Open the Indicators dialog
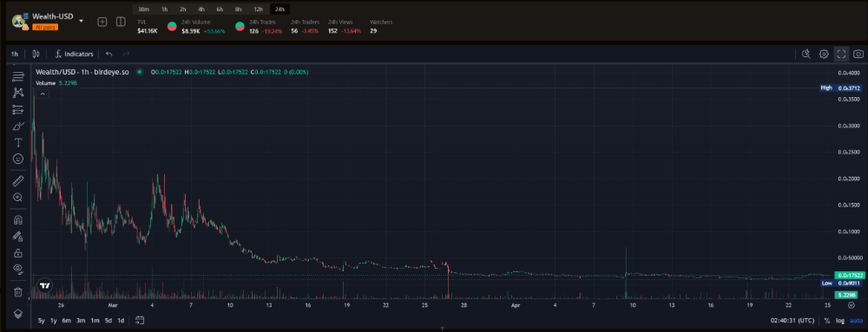 74,54
